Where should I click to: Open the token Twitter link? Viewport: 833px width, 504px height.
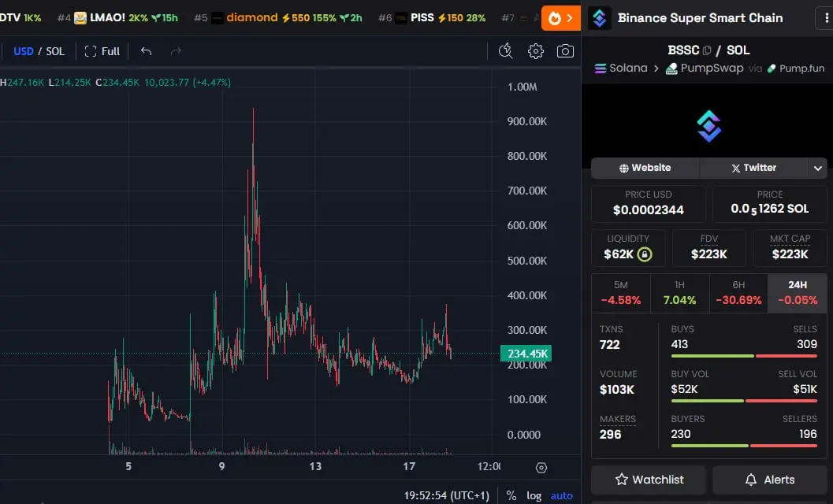(x=754, y=168)
